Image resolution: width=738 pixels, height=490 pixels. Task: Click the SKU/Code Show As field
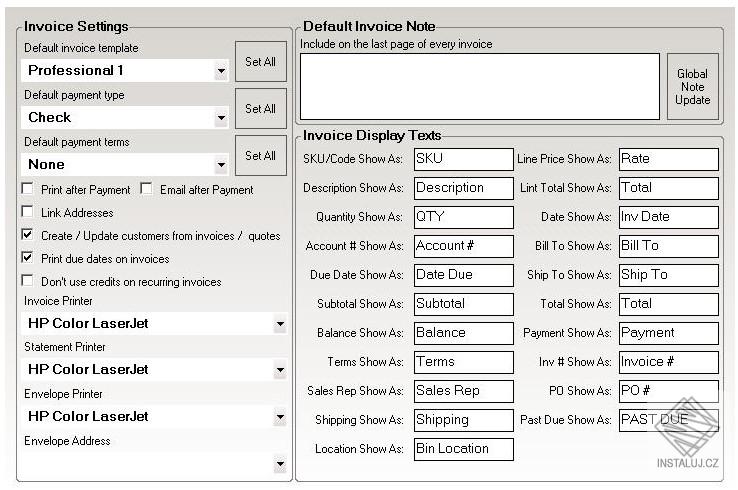[463, 159]
